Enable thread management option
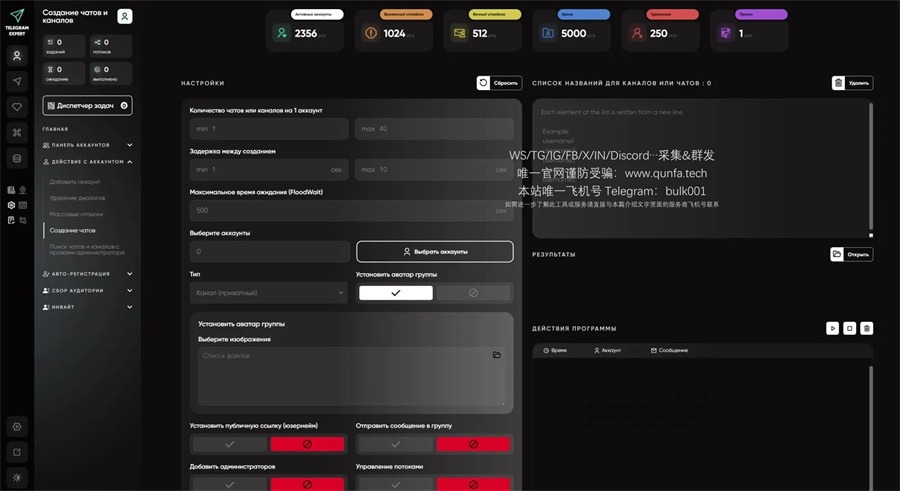Viewport: 900px width, 491px height. pyautogui.click(x=395, y=484)
